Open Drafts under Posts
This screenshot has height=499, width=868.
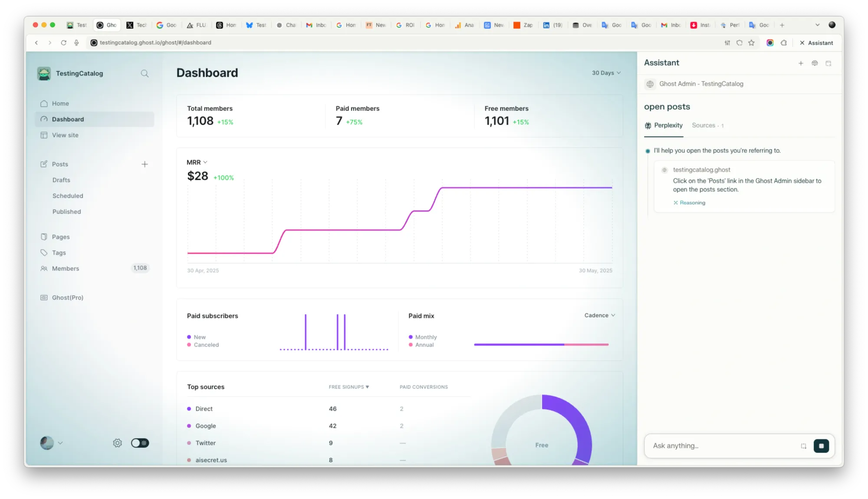(x=61, y=180)
